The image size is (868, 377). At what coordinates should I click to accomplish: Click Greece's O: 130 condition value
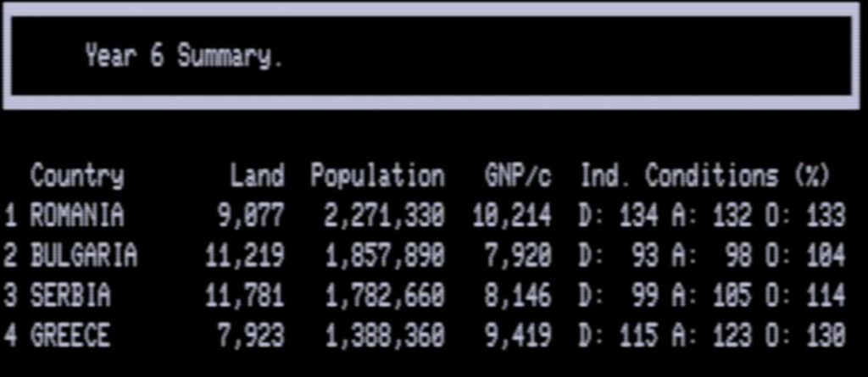(x=806, y=335)
